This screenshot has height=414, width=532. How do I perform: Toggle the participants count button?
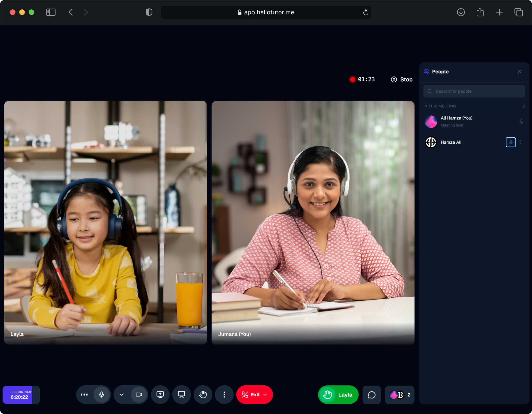click(399, 395)
